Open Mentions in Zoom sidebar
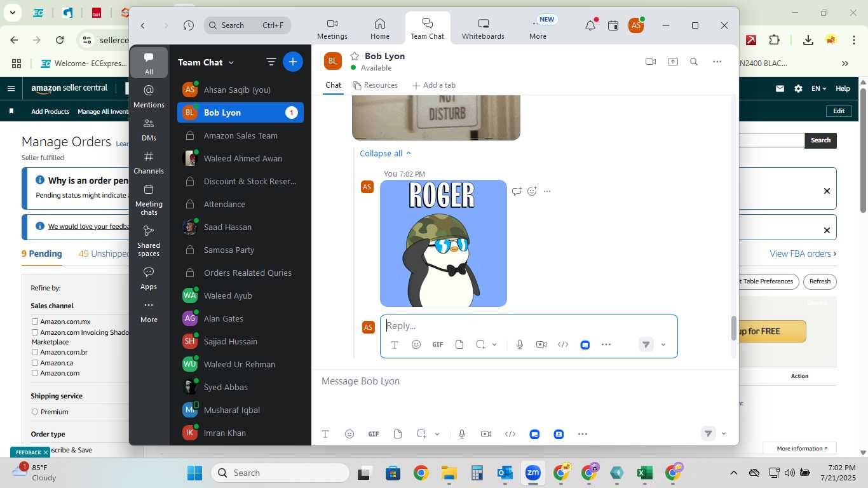Viewport: 868px width, 488px height. pyautogui.click(x=149, y=96)
